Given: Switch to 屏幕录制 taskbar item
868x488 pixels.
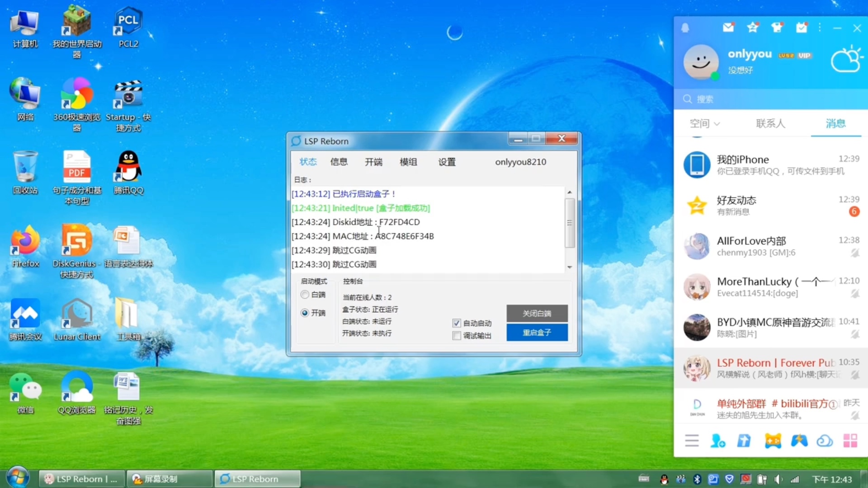Looking at the screenshot, I should [169, 479].
